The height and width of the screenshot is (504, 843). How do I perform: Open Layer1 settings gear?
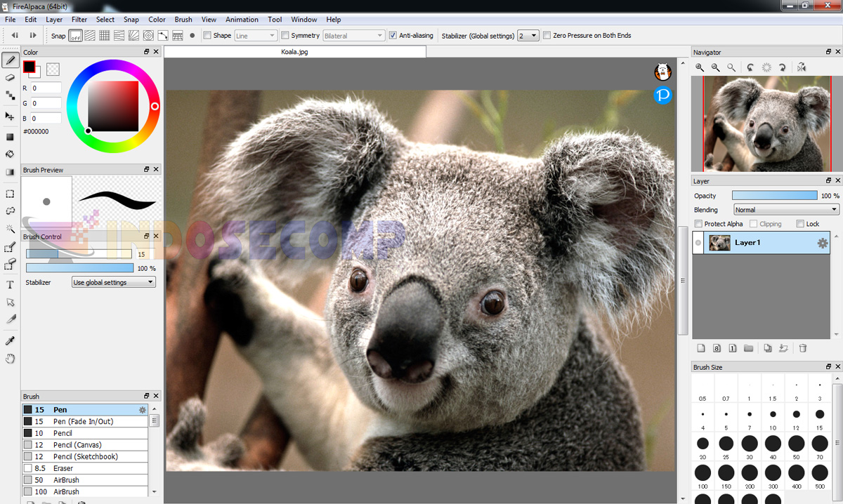pyautogui.click(x=822, y=243)
